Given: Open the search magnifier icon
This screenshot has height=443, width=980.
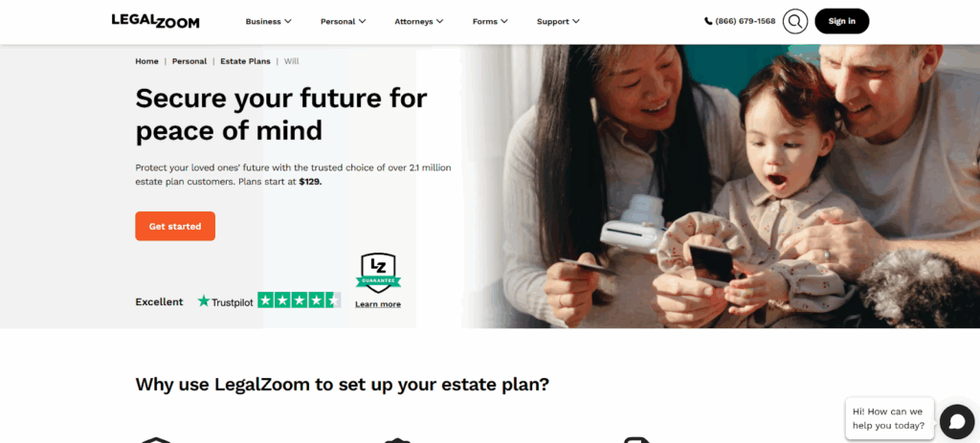Looking at the screenshot, I should pyautogui.click(x=795, y=21).
